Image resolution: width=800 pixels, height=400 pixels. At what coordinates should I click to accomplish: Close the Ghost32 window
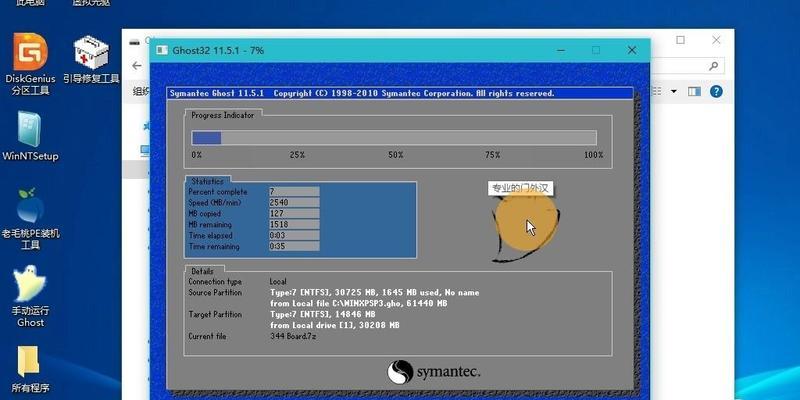[x=632, y=50]
